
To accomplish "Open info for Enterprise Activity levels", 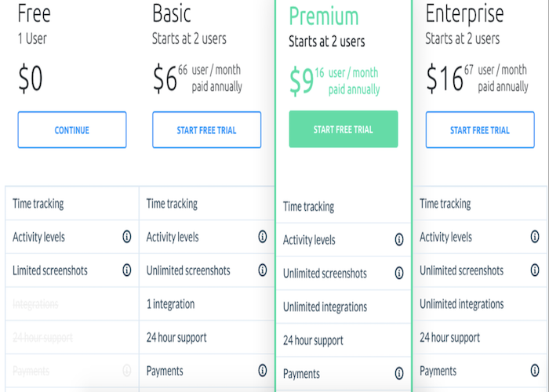I will coord(535,237).
